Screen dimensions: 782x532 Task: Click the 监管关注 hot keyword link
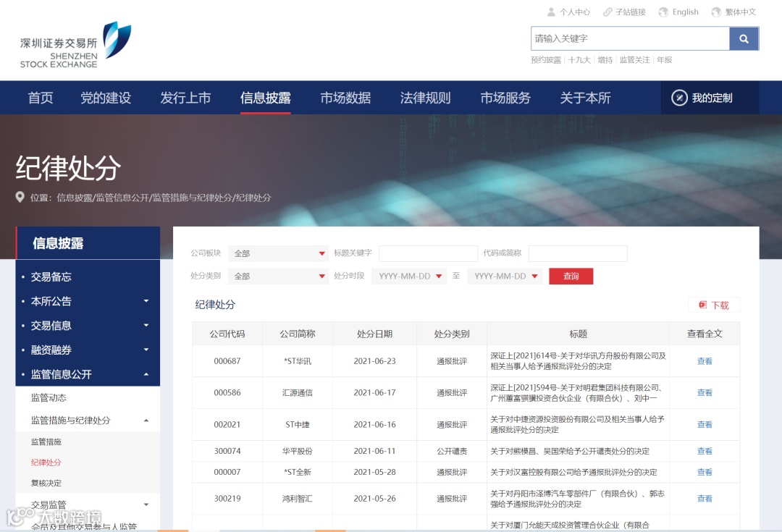point(634,60)
